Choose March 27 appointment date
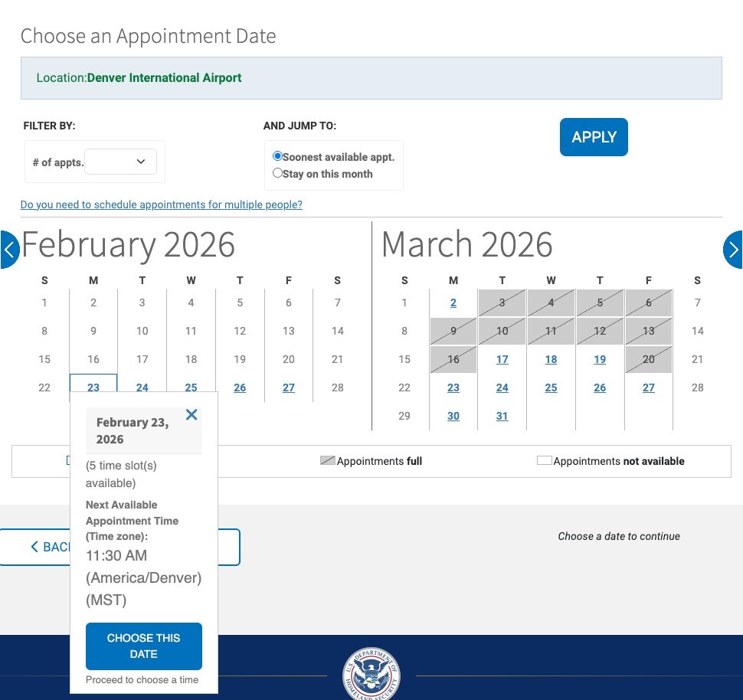This screenshot has height=700, width=743. (649, 388)
